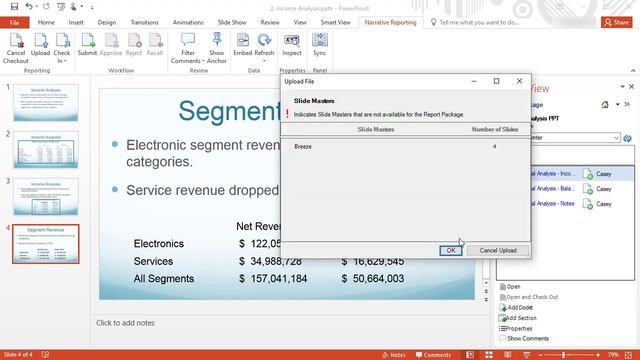This screenshot has width=640, height=360.
Task: Select slide 1 thumbnail
Action: pos(46,103)
